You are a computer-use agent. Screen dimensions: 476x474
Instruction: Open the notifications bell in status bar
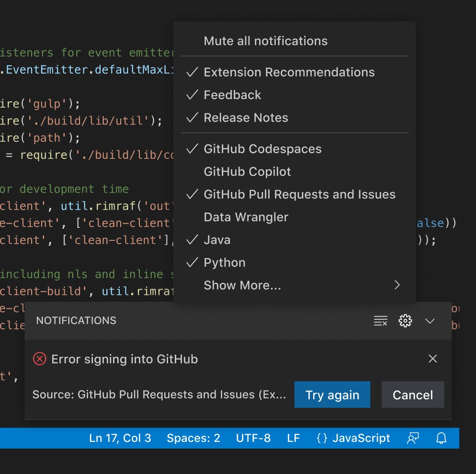(441, 438)
